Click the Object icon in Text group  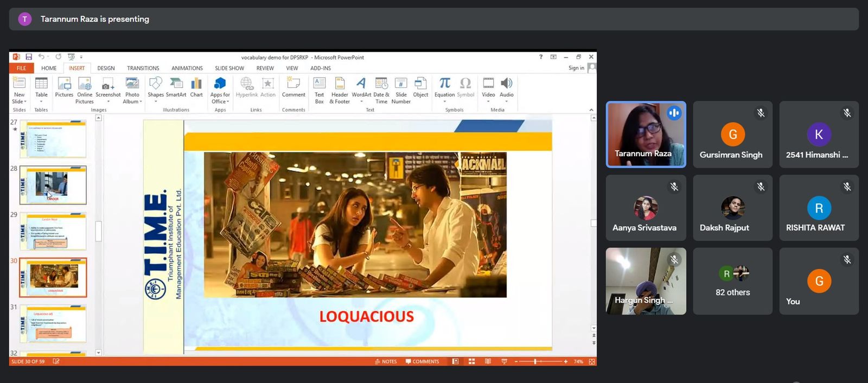pos(420,87)
